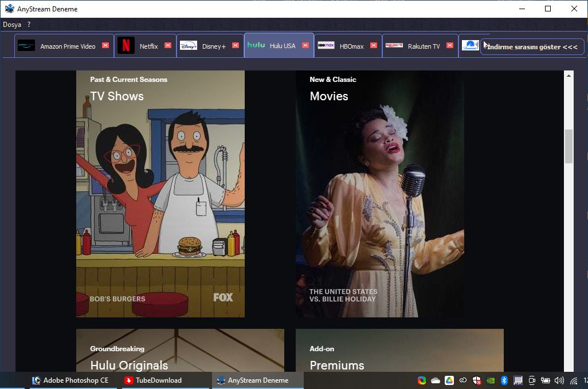Click the scrollbar up arrow

569,76
